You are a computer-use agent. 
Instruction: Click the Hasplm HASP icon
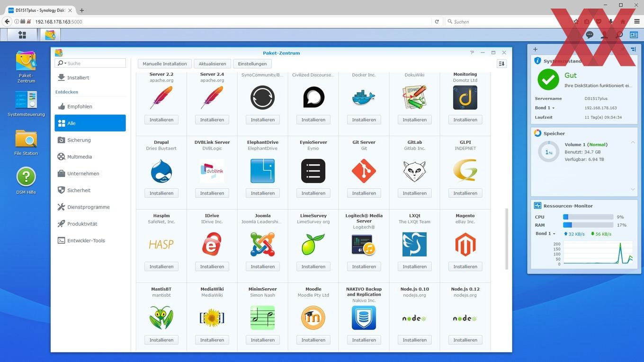point(161,244)
